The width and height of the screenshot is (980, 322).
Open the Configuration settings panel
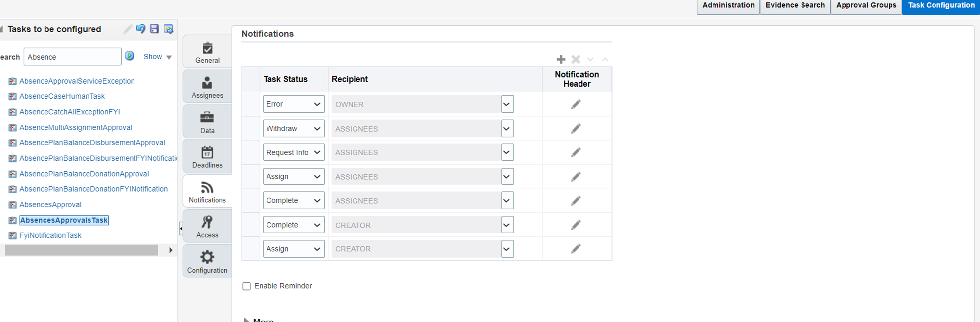pyautogui.click(x=207, y=261)
